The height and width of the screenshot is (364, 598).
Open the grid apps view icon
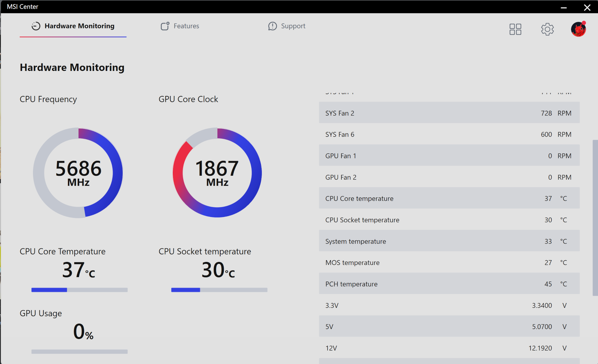point(515,29)
